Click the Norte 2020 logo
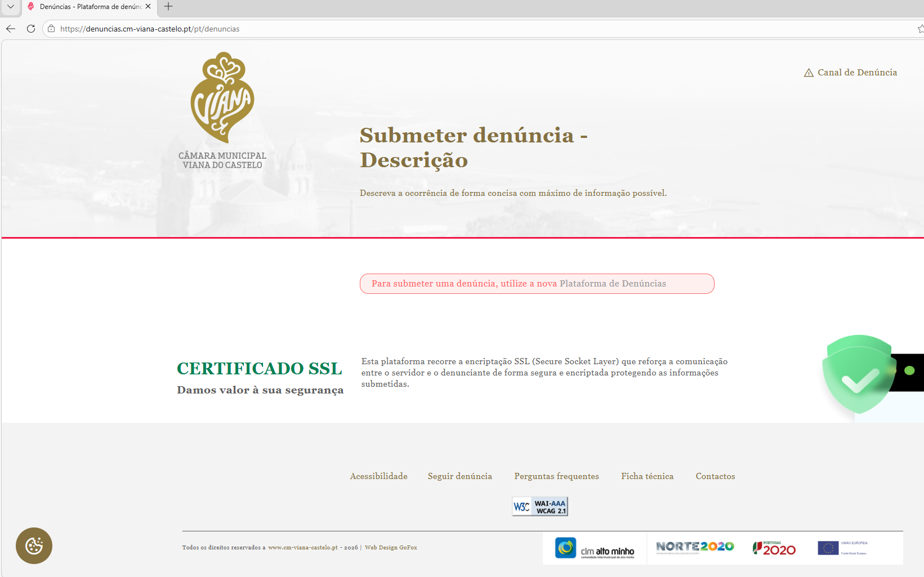The height and width of the screenshot is (577, 924). click(695, 547)
